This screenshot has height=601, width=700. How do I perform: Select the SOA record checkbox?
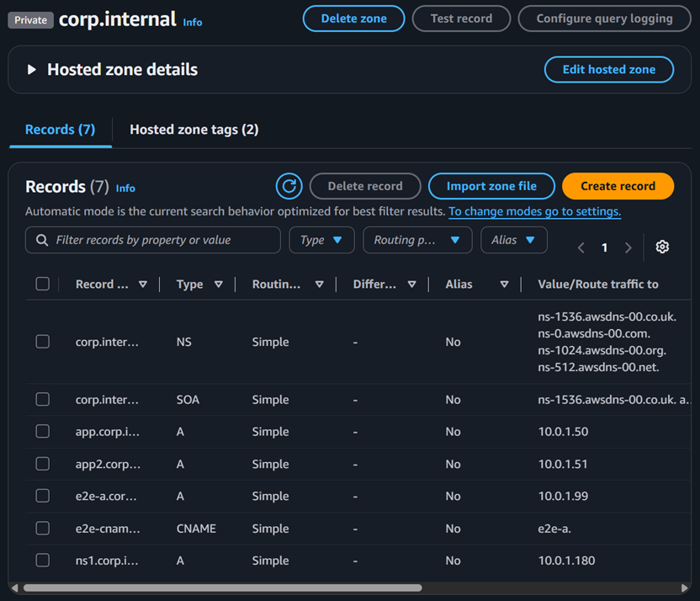42,399
